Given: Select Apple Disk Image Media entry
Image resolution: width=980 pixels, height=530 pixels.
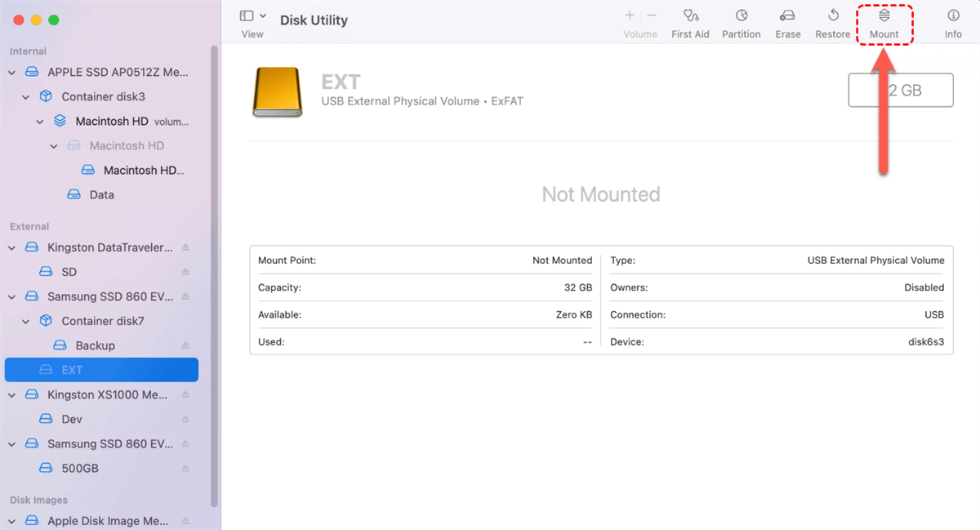Looking at the screenshot, I should click(106, 521).
